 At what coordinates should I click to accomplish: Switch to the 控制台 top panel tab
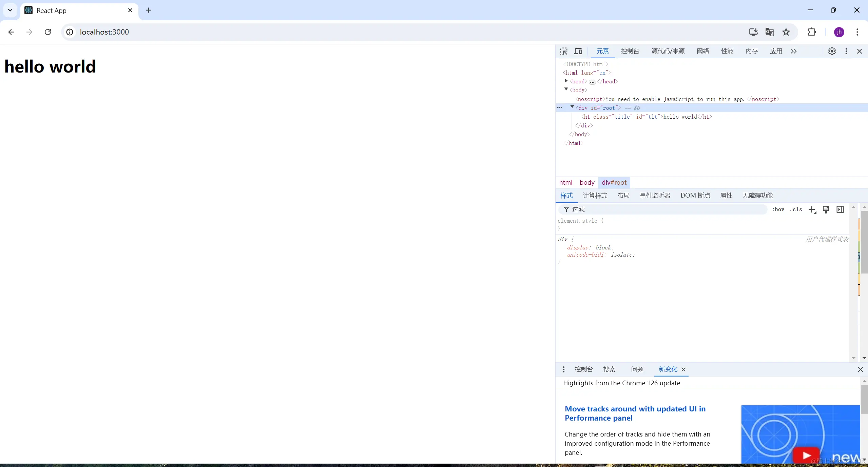pos(630,51)
